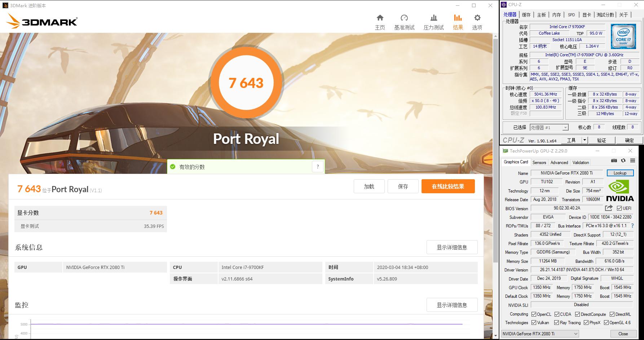Toggle the CUDA checkbox
Viewport: 644px width, 340px height.
(x=557, y=314)
